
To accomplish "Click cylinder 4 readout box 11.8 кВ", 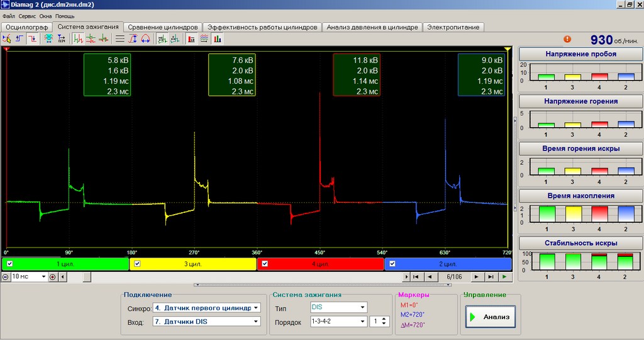I will [357, 75].
